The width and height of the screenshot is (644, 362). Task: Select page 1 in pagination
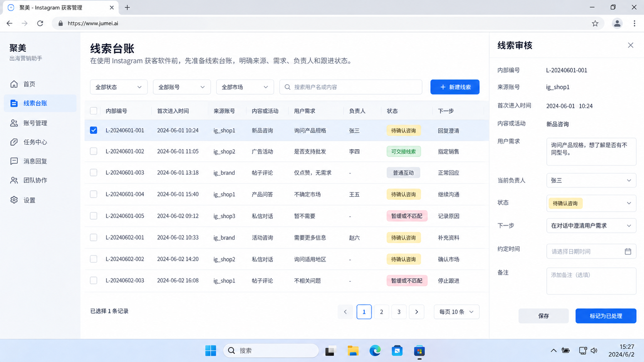[364, 312]
